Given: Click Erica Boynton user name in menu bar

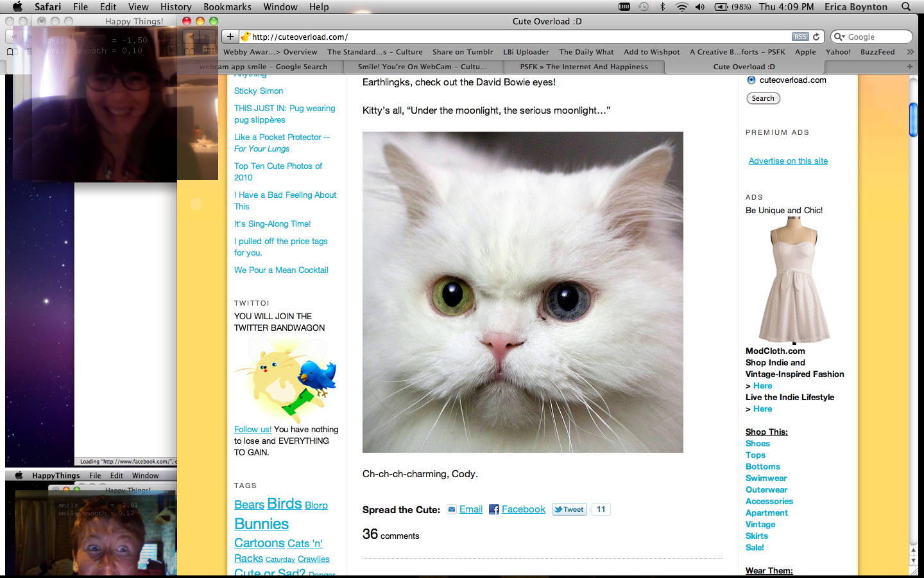Looking at the screenshot, I should coord(856,7).
